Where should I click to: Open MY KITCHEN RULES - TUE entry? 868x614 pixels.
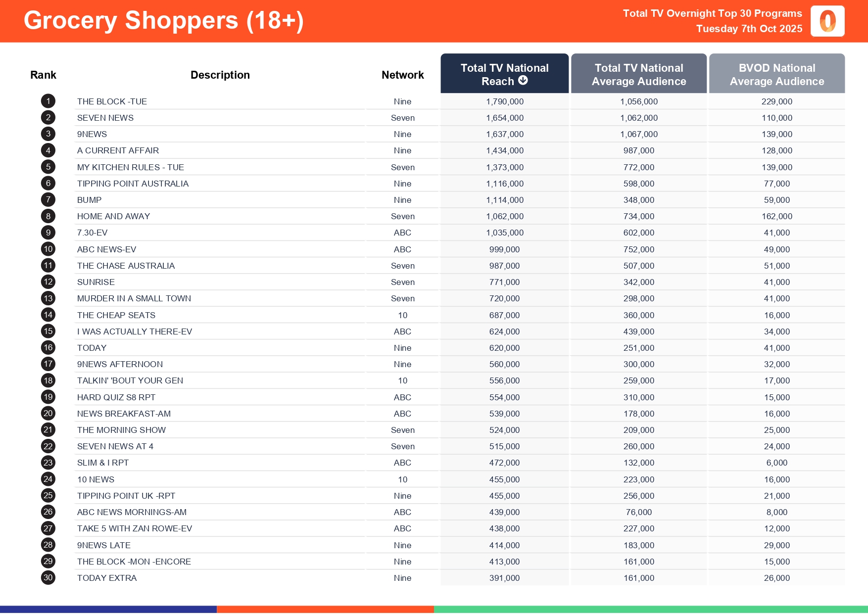point(130,167)
